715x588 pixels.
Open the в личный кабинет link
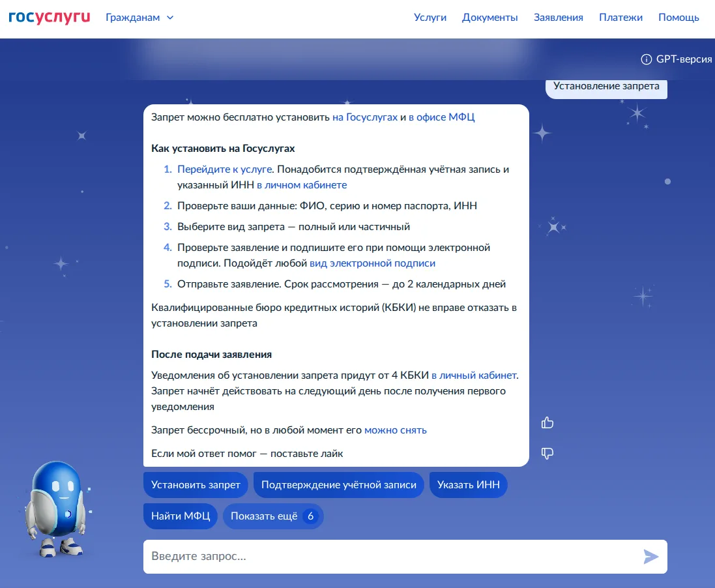(x=474, y=375)
